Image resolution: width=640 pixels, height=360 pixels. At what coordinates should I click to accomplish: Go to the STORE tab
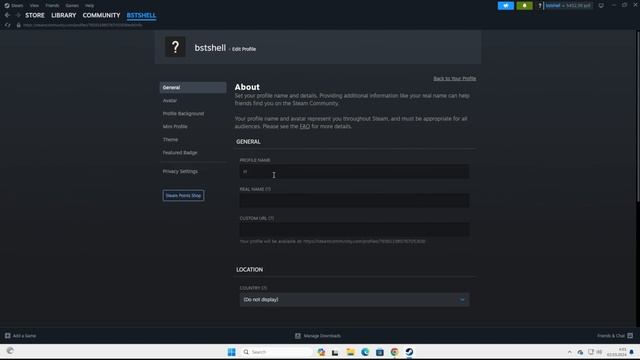point(35,15)
